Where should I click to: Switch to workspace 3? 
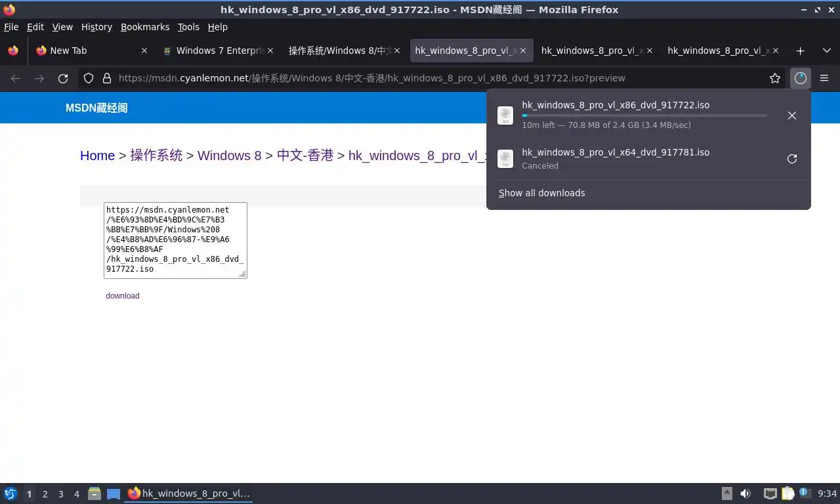click(x=60, y=494)
